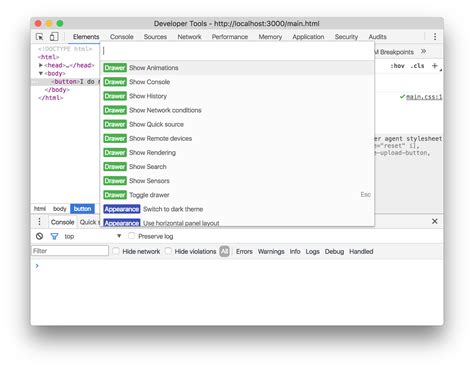The image size is (474, 369).
Task: Run the Toggle drawer command
Action: point(237,195)
